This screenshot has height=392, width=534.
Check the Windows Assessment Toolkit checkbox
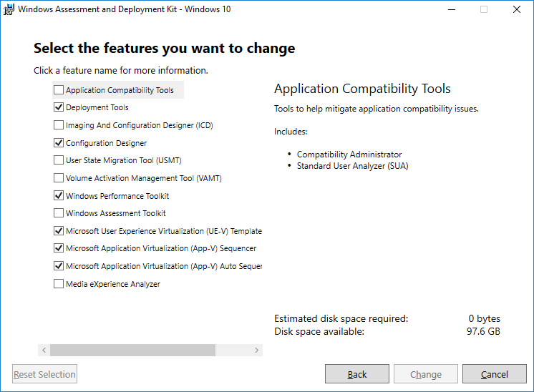tap(59, 213)
